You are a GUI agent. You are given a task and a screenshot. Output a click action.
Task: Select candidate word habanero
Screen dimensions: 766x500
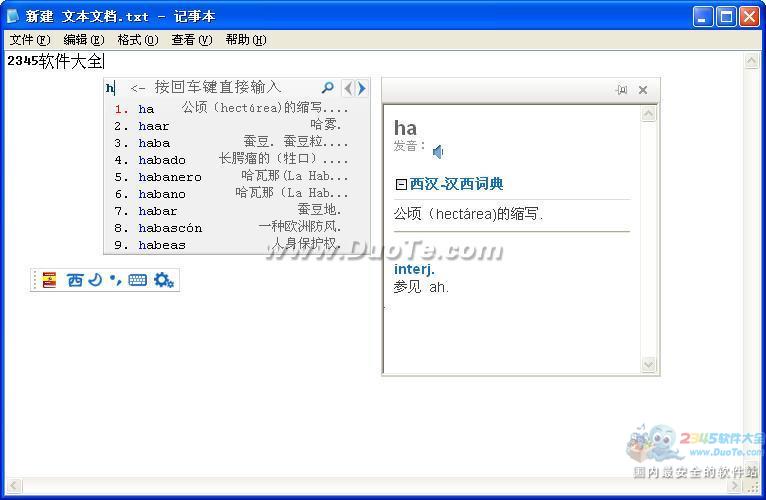[170, 177]
